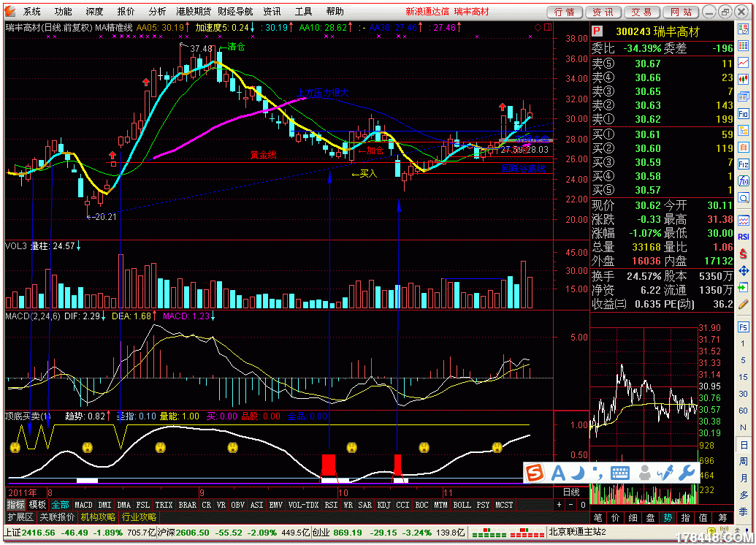Image resolution: width=756 pixels, height=545 pixels.
Task: Switch to the 5-minute period
Action: pos(743,360)
